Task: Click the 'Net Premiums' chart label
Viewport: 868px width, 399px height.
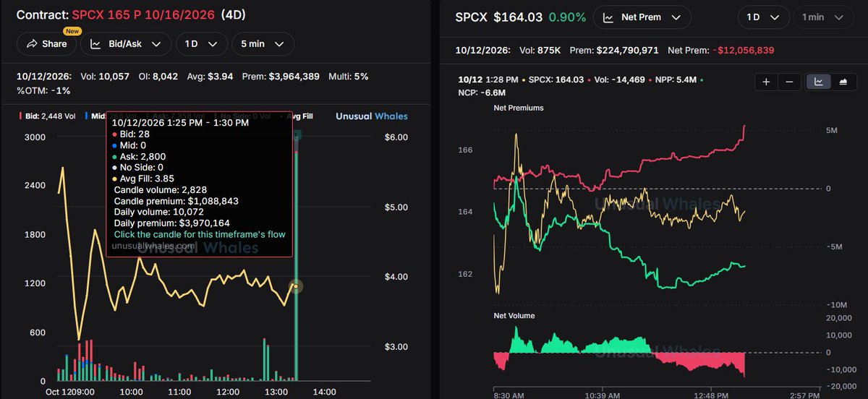Action: (x=519, y=108)
